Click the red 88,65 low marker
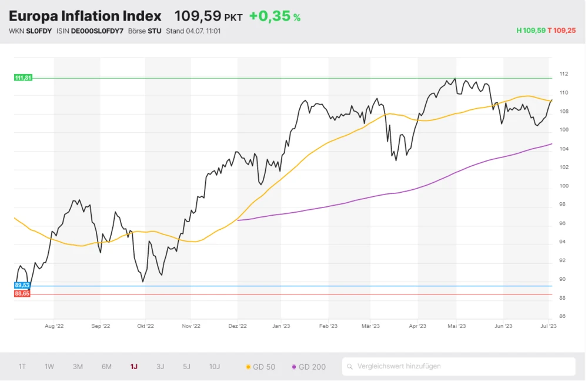588x382 pixels. (x=22, y=293)
